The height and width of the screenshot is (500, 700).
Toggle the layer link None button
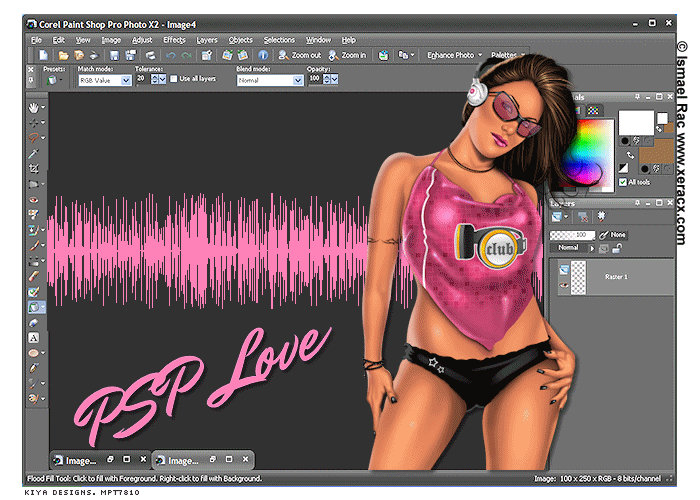pyautogui.click(x=613, y=235)
